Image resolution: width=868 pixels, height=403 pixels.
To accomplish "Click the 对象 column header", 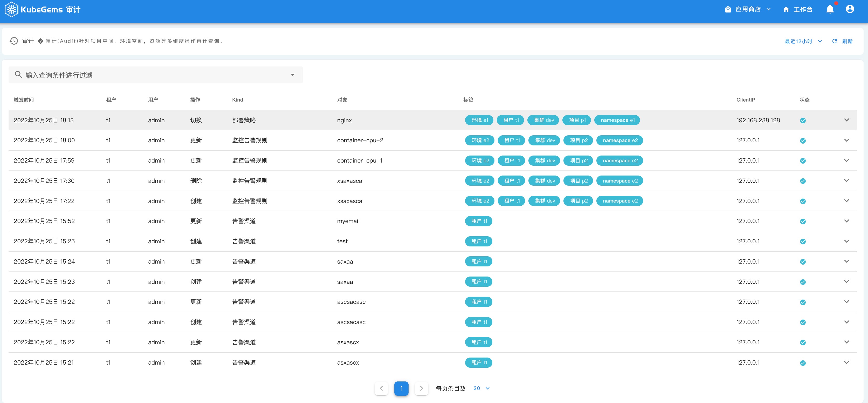I will (342, 100).
